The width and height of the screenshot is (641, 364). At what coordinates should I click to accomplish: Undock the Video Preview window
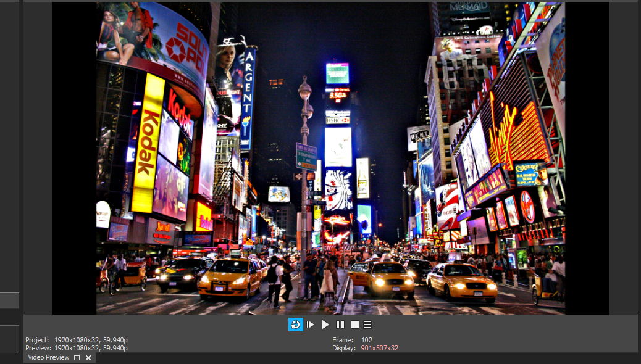[x=77, y=357]
